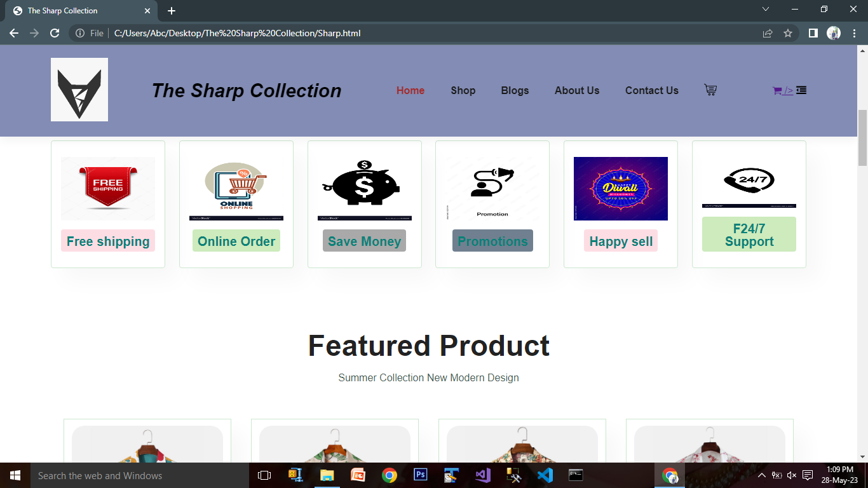868x488 pixels.
Task: Open the outdent menu icon in header
Action: click(801, 90)
